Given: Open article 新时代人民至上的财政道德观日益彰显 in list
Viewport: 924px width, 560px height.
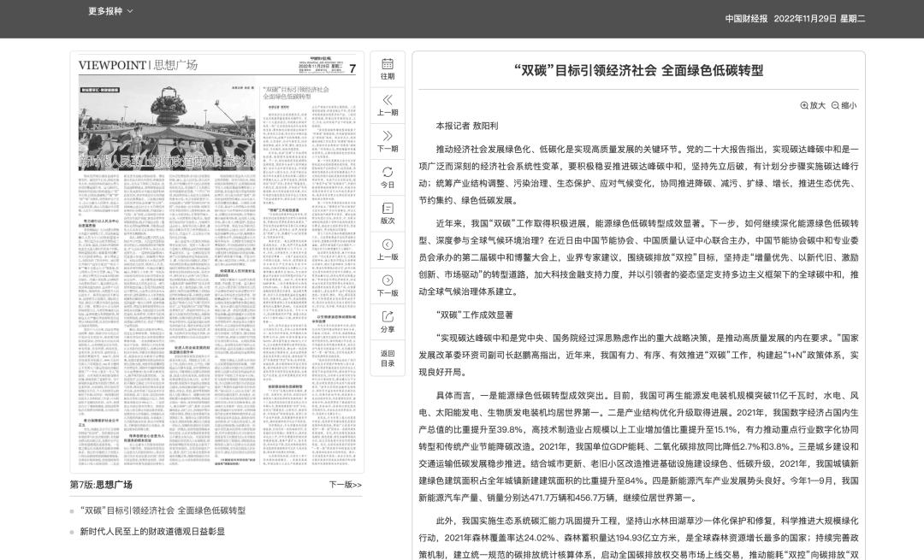Looking at the screenshot, I should tap(152, 531).
